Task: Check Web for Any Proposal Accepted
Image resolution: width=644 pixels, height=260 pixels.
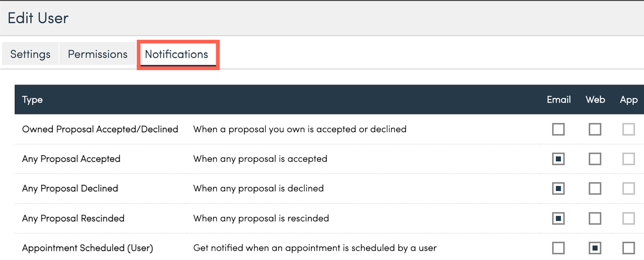Action: (x=595, y=159)
